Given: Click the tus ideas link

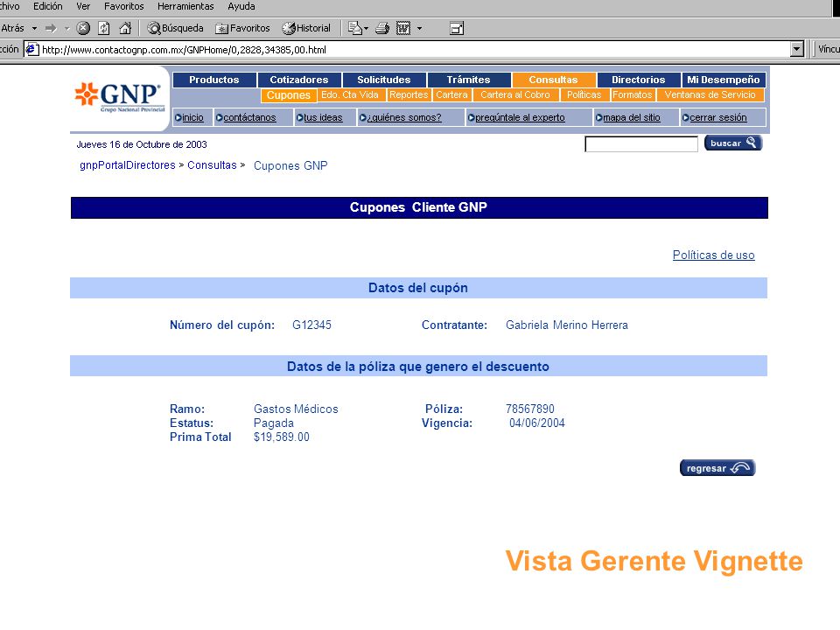Looking at the screenshot, I should point(323,117).
